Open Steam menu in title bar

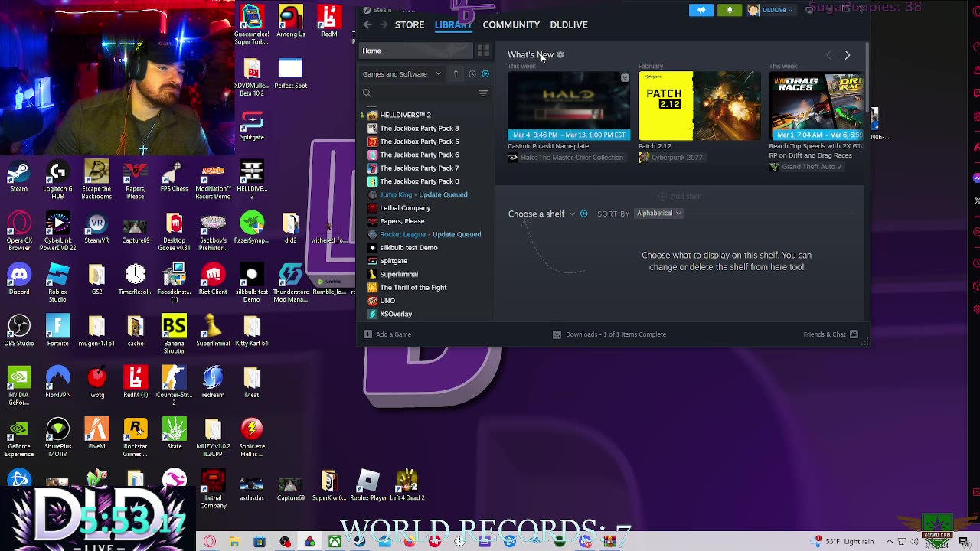point(377,10)
